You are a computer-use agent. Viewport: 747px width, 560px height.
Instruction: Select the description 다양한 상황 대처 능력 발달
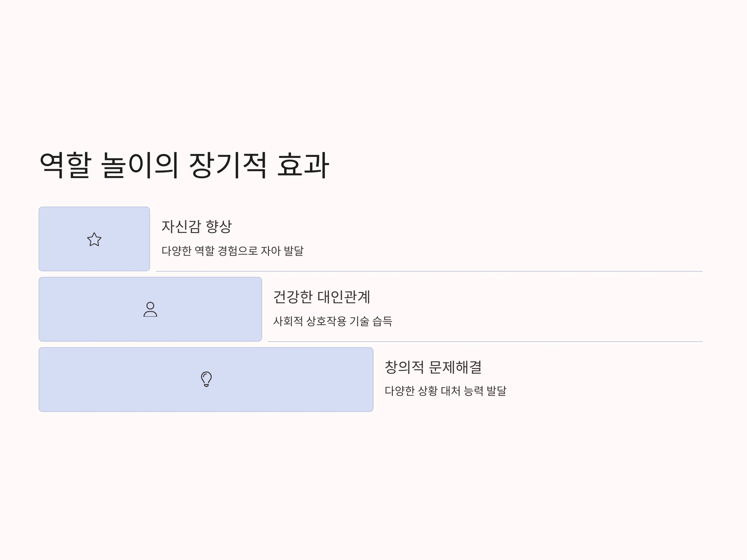coord(445,391)
